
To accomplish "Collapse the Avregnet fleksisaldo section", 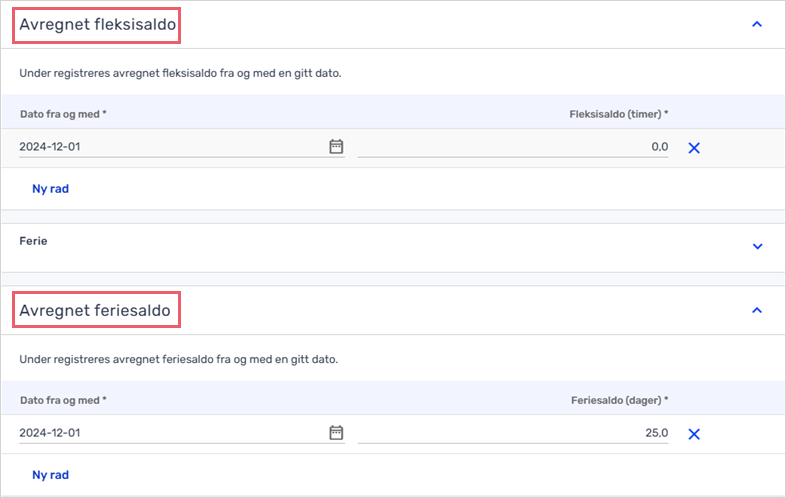I will point(757,24).
